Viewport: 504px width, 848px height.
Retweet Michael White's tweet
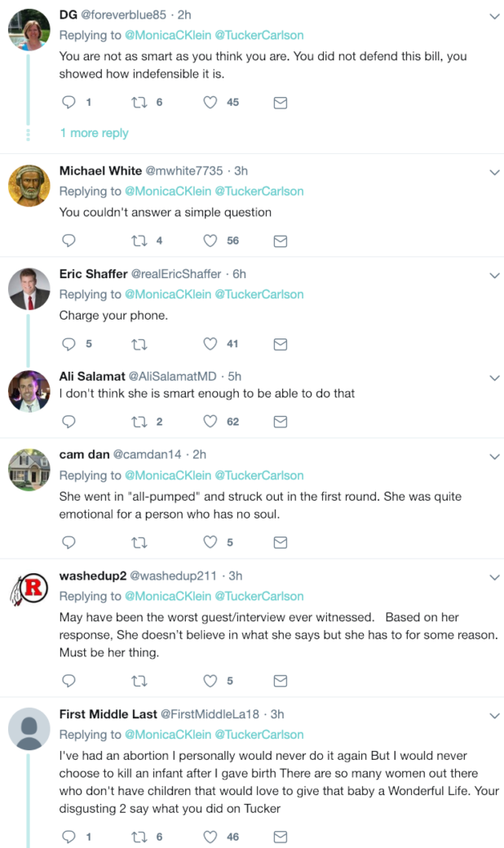[139, 241]
